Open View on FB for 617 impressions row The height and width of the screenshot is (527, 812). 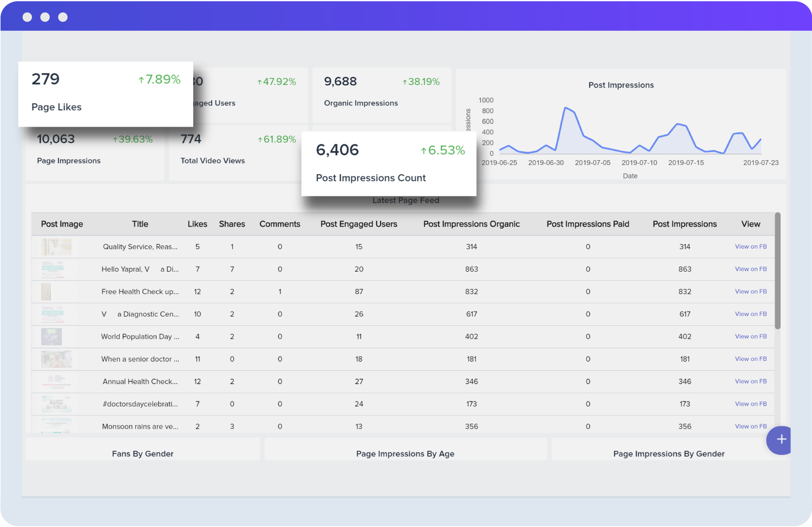point(751,314)
